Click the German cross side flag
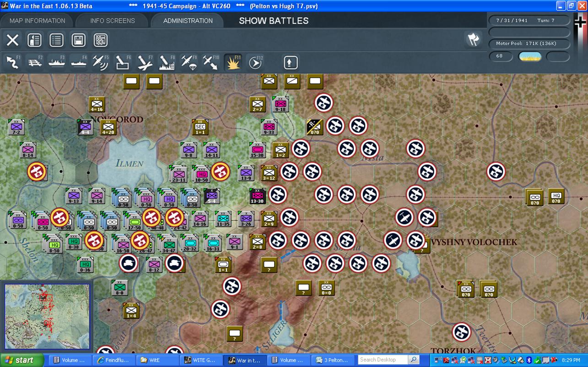This screenshot has width=588, height=367. [x=580, y=22]
